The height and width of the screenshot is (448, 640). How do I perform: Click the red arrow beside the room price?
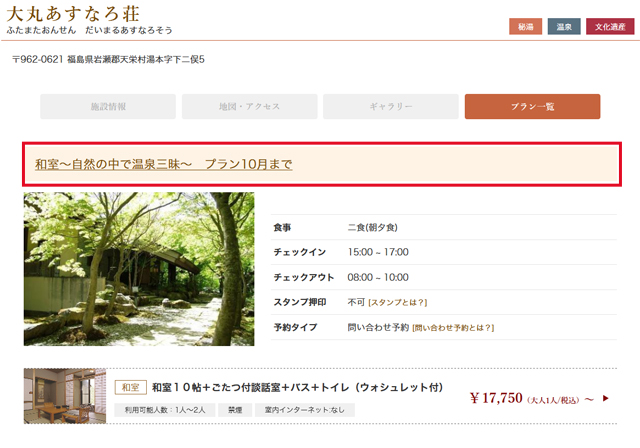pos(605,398)
